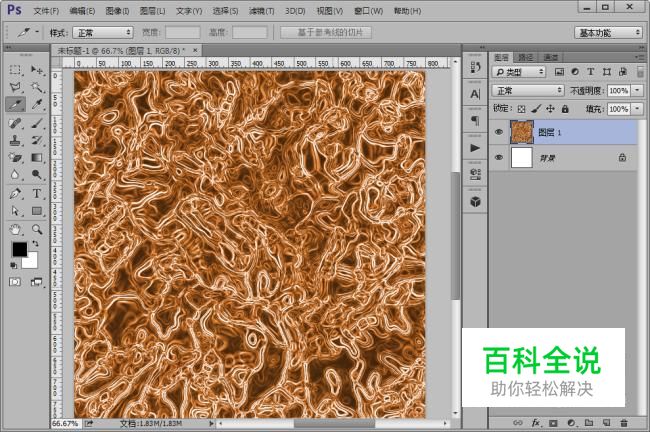Screen dimensions: 650x432
Task: Open the 填充 fill slider arrow
Action: 637,109
